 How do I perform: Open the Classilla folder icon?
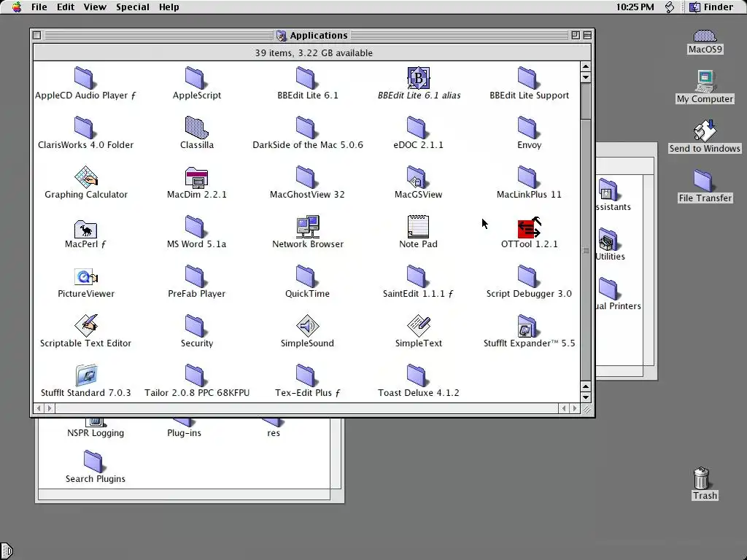[196, 127]
